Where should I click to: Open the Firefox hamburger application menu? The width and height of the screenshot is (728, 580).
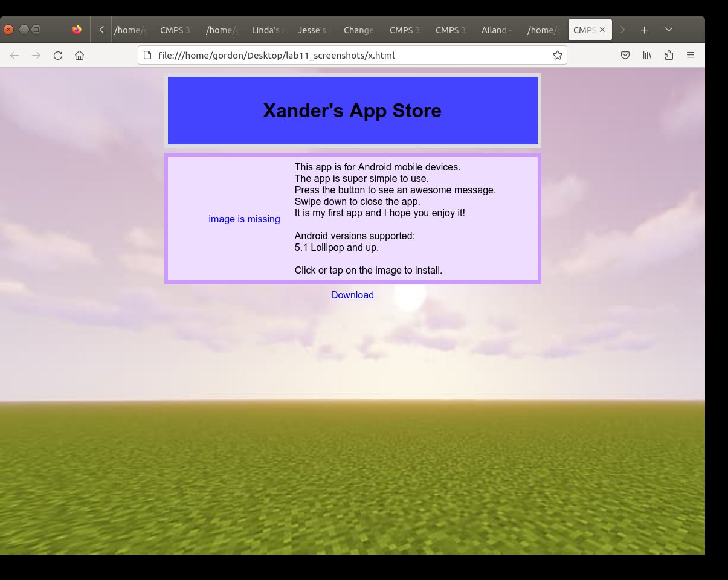coord(691,56)
